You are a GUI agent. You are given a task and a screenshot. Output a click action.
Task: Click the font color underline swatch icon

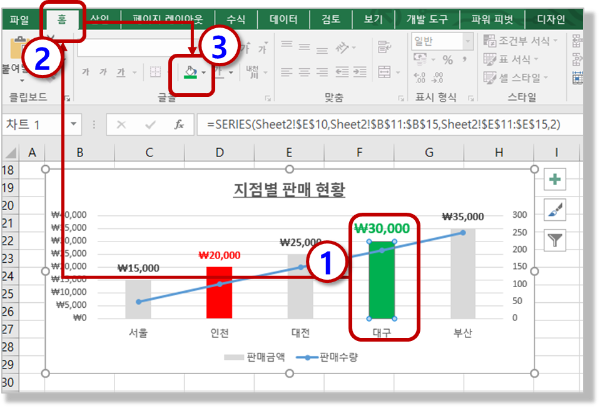(219, 72)
